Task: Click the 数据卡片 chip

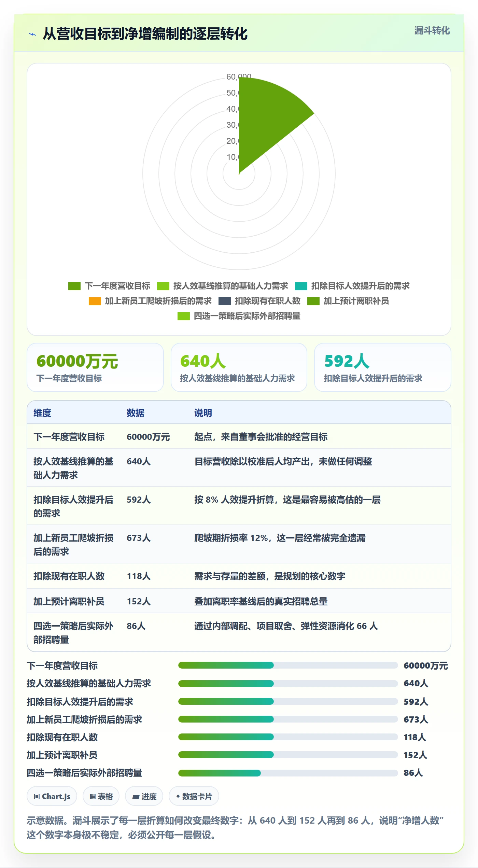Action: 194,796
